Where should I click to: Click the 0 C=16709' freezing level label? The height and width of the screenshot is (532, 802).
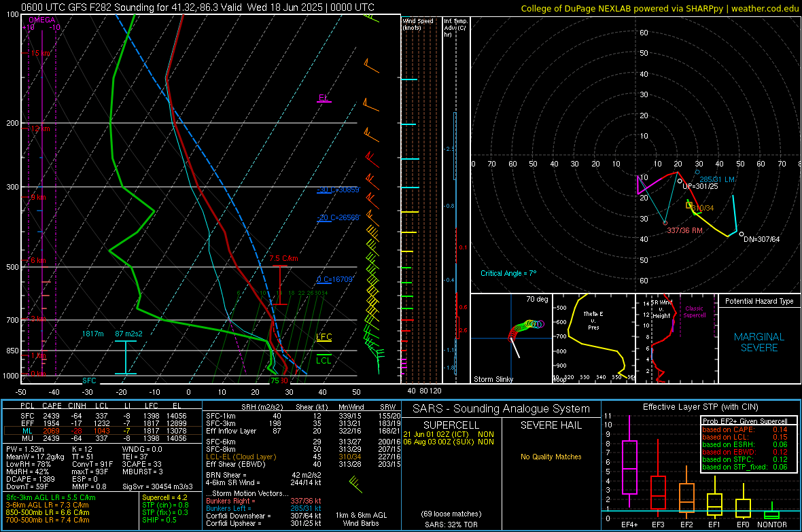(x=335, y=279)
